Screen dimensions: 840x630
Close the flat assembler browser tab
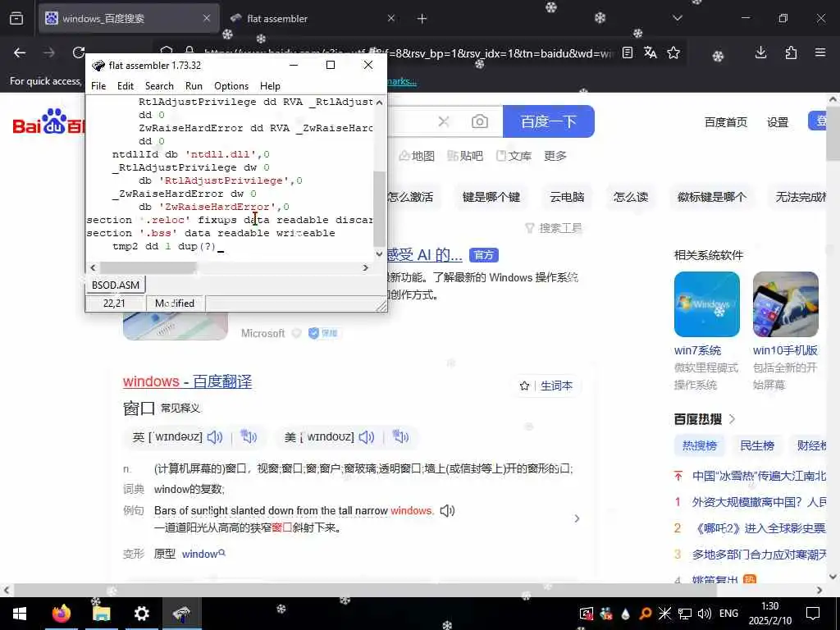(391, 19)
